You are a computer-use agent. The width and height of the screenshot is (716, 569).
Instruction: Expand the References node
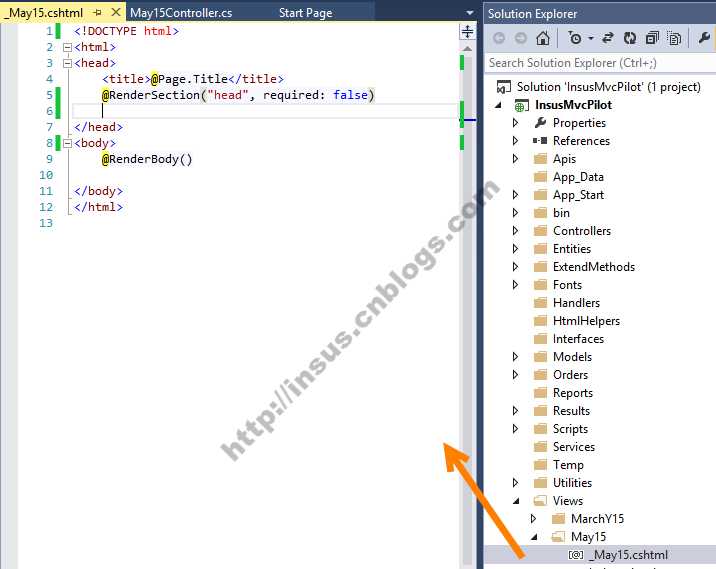click(x=516, y=141)
